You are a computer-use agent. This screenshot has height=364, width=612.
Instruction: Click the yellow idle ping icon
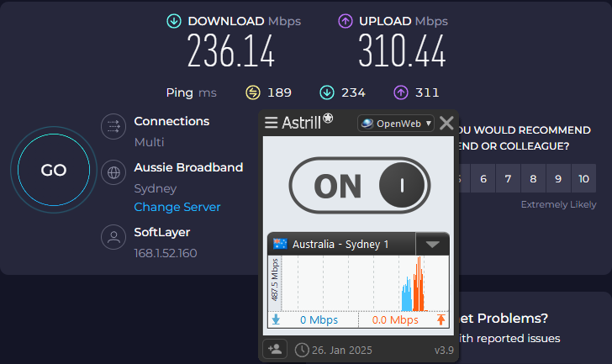(253, 92)
